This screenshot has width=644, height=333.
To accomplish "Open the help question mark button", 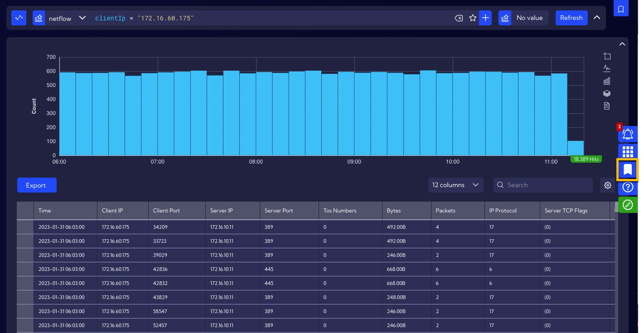I will pos(628,187).
